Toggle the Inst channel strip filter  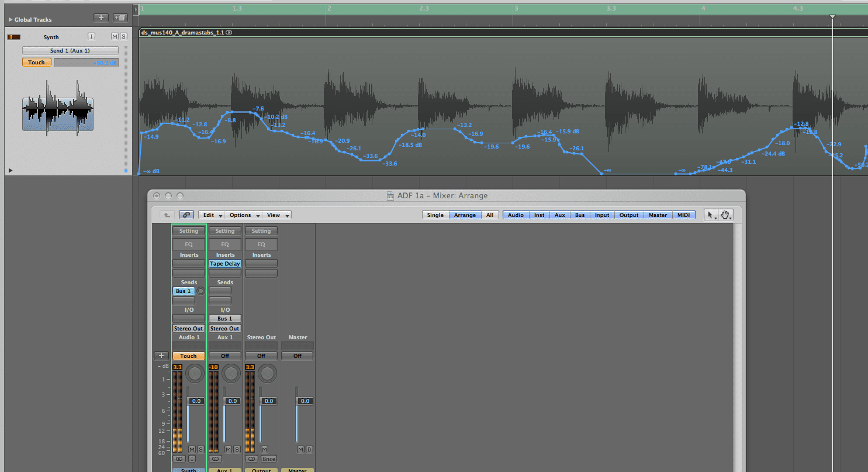pos(540,215)
